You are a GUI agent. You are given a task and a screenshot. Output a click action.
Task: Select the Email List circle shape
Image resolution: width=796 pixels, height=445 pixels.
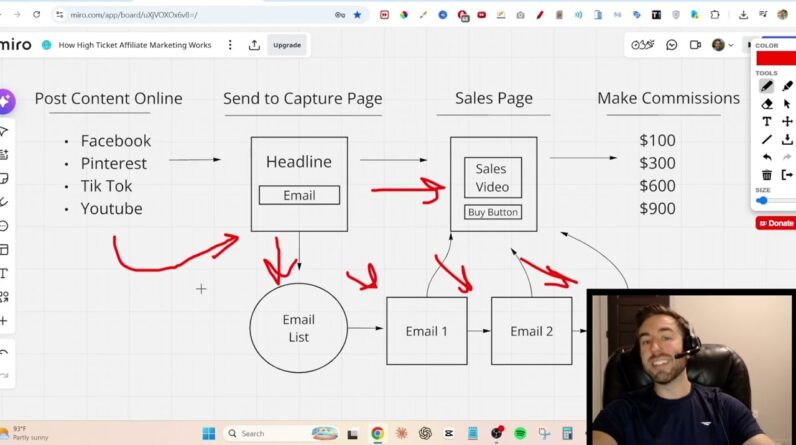298,328
